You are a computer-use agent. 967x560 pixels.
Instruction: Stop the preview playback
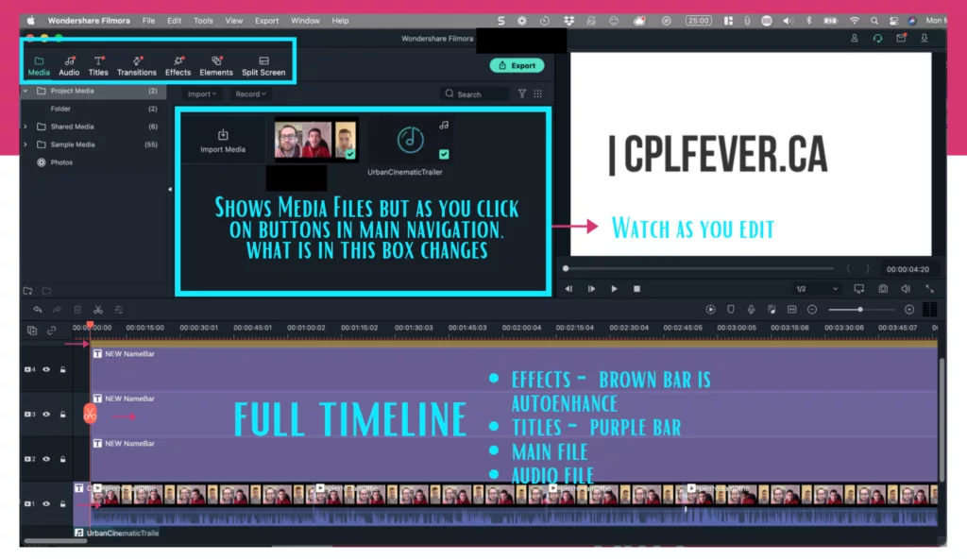637,289
